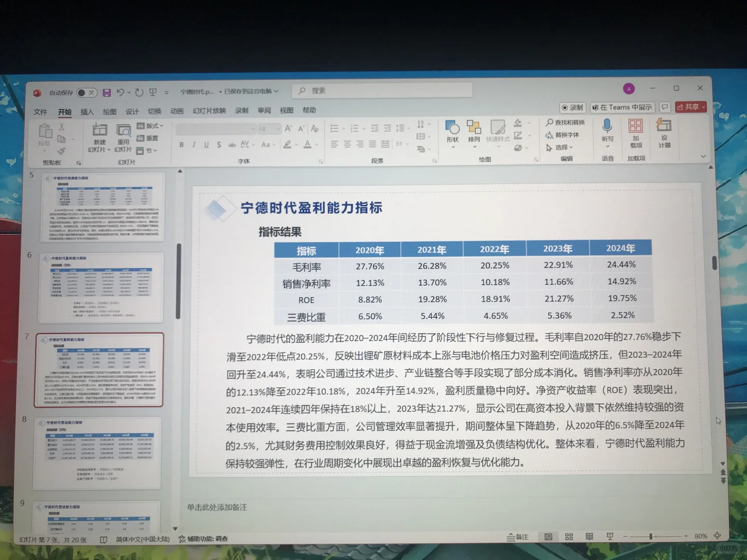
Task: Click the 形状 shapes icon
Action: click(x=452, y=127)
